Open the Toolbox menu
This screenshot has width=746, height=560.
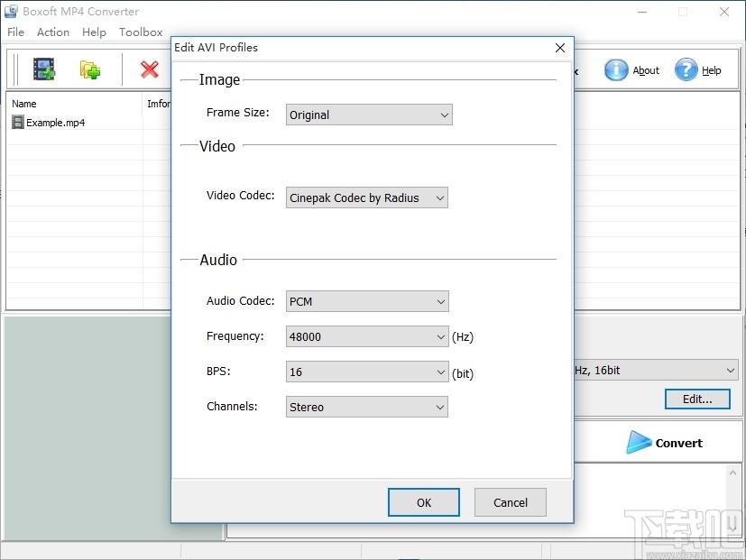tap(141, 32)
